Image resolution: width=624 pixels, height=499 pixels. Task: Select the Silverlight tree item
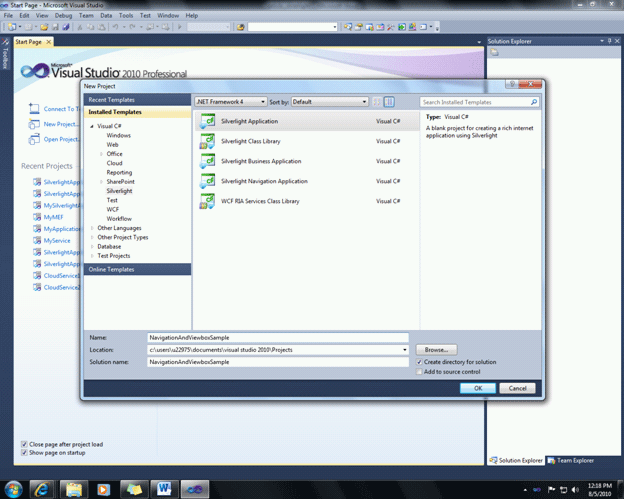pos(119,191)
